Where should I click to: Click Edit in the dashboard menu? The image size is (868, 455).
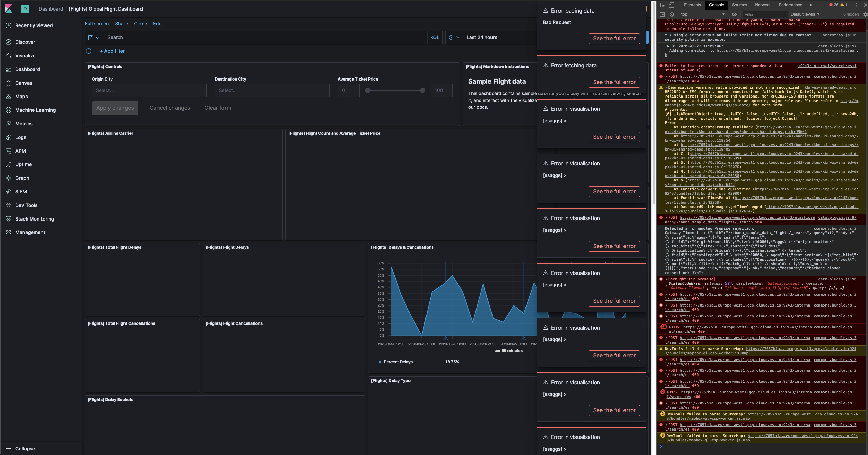157,24
